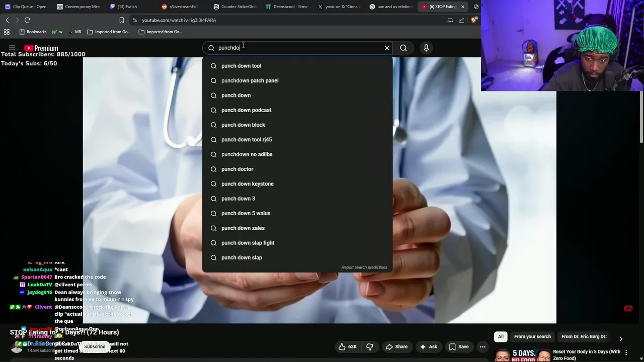Pick "punch down 3" suggestion
The width and height of the screenshot is (644, 362).
coord(297,199)
